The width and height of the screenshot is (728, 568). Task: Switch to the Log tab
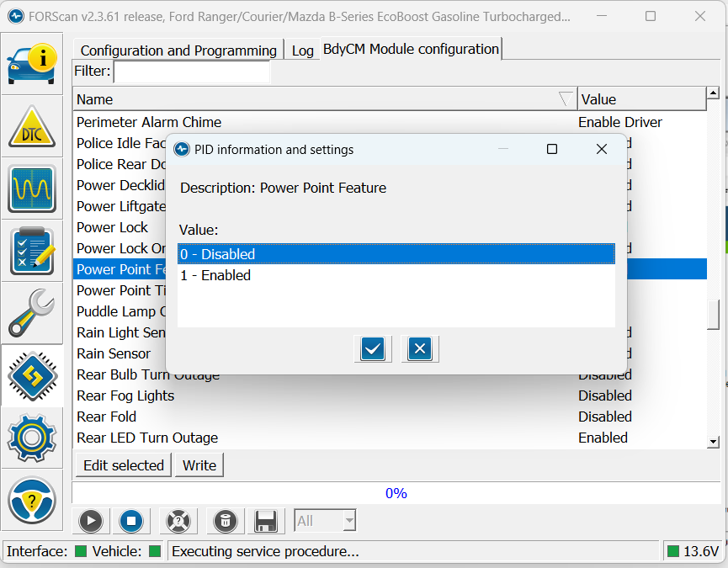(303, 50)
